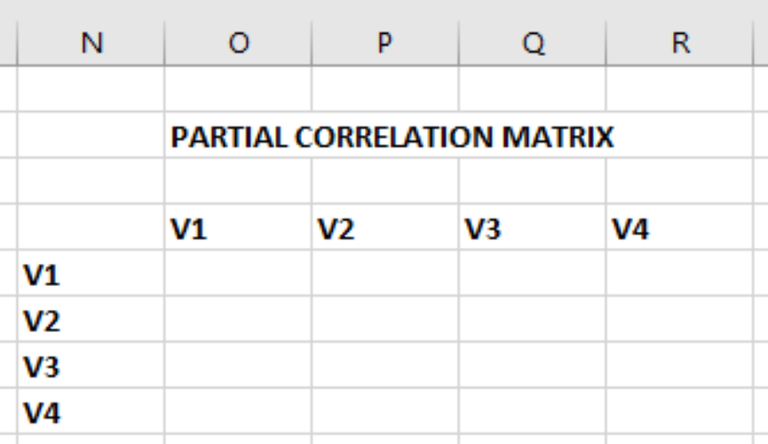The width and height of the screenshot is (768, 444).
Task: Select the V3 column heading cell
Action: coord(532,229)
